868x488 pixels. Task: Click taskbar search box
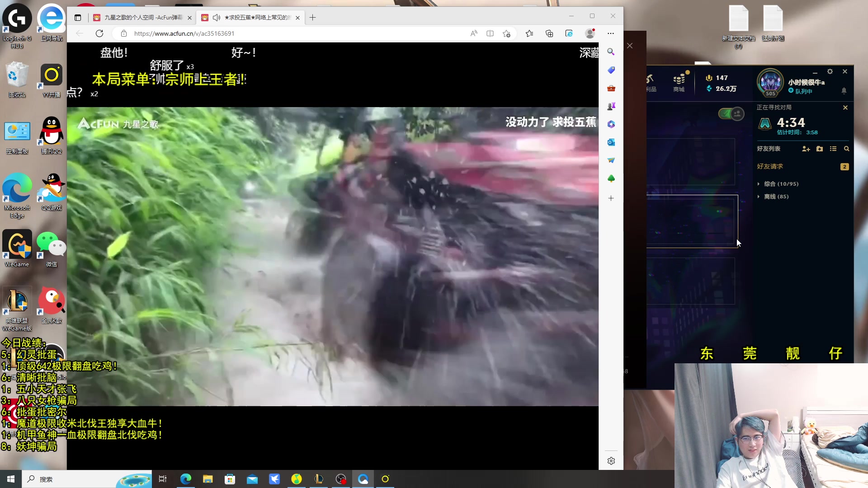pos(86,479)
